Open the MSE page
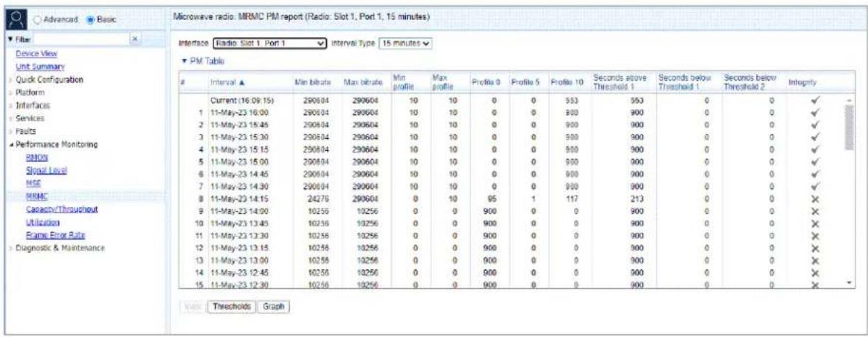 [x=32, y=183]
